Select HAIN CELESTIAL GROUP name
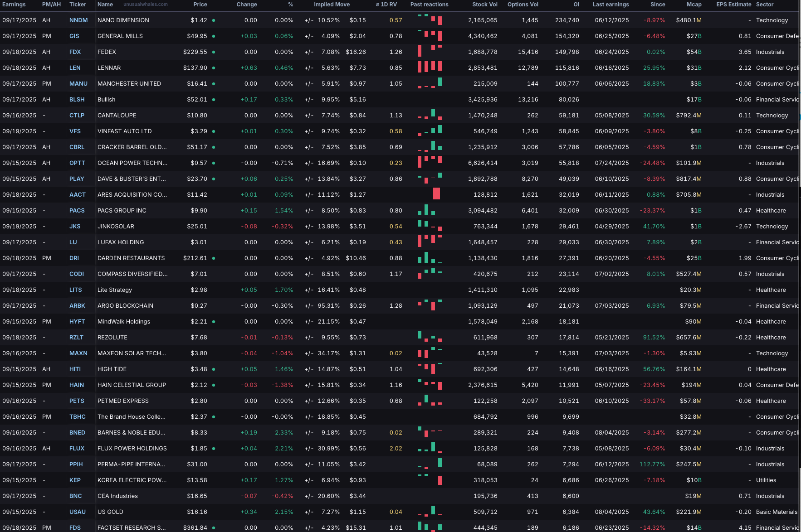This screenshot has width=801, height=532. (x=132, y=385)
